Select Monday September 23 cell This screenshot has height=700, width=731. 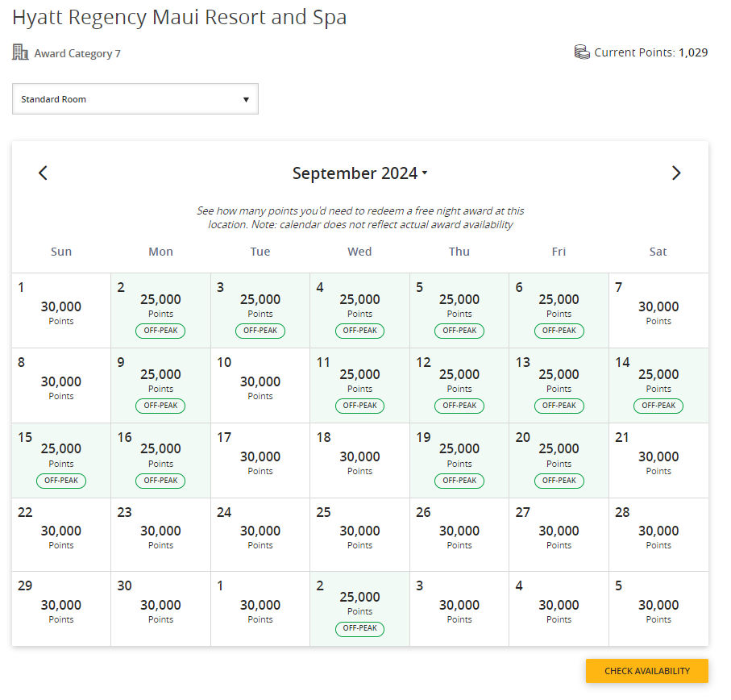tap(161, 535)
